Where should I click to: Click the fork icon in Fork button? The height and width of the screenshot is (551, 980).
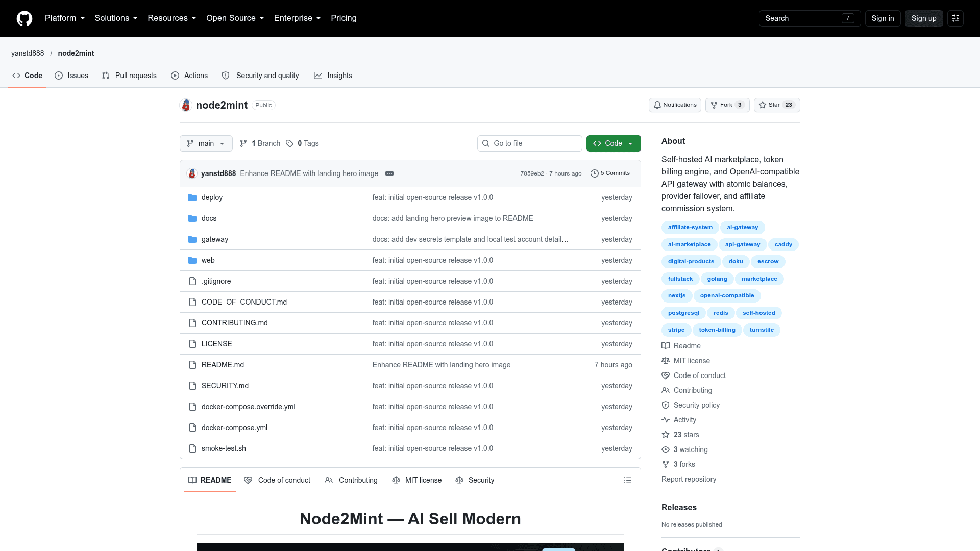click(714, 105)
